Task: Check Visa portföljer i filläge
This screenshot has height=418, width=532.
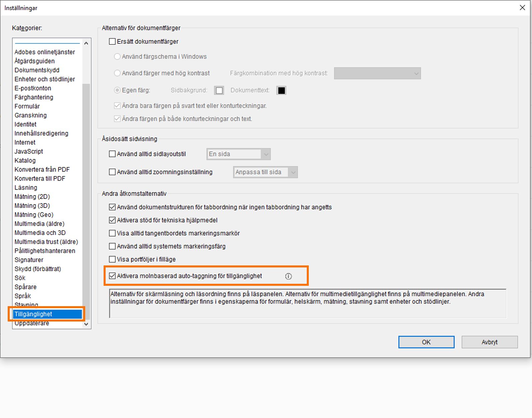Action: tap(112, 259)
